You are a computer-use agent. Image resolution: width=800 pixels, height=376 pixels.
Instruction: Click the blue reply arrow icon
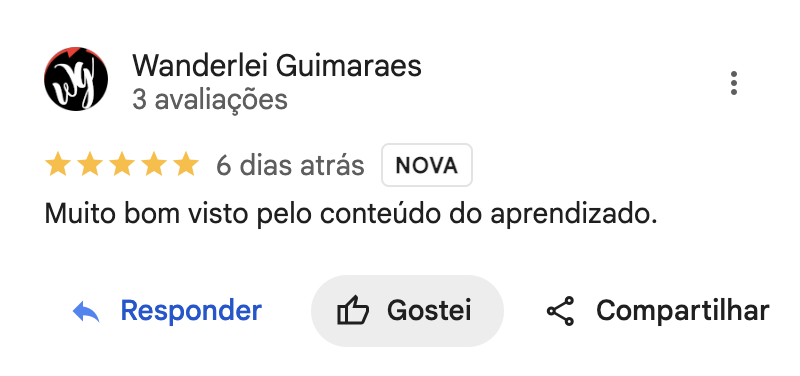pyautogui.click(x=86, y=311)
